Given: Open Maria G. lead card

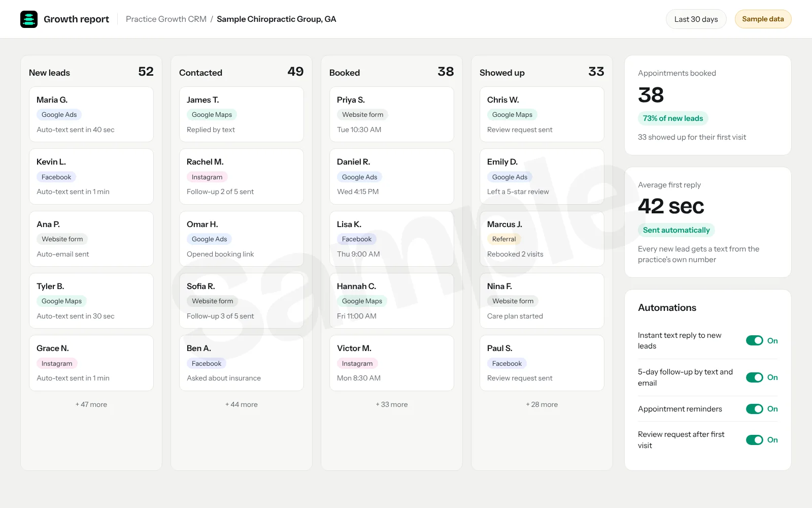Looking at the screenshot, I should tap(91, 114).
